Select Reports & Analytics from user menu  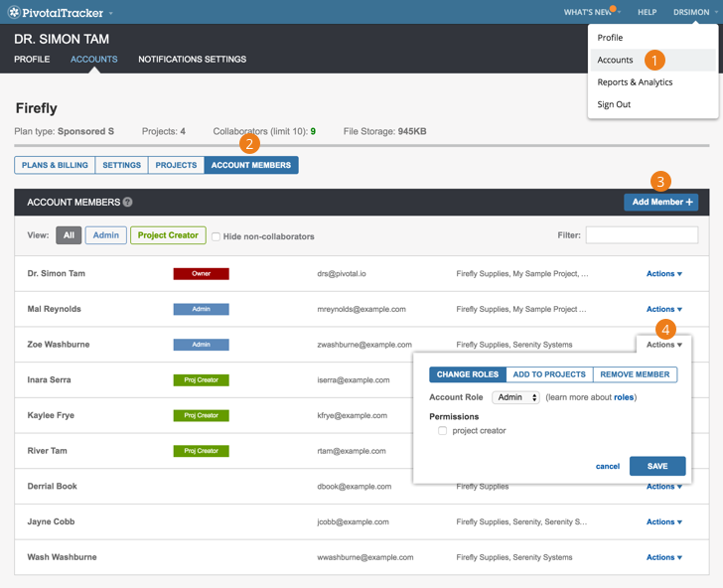click(x=635, y=82)
